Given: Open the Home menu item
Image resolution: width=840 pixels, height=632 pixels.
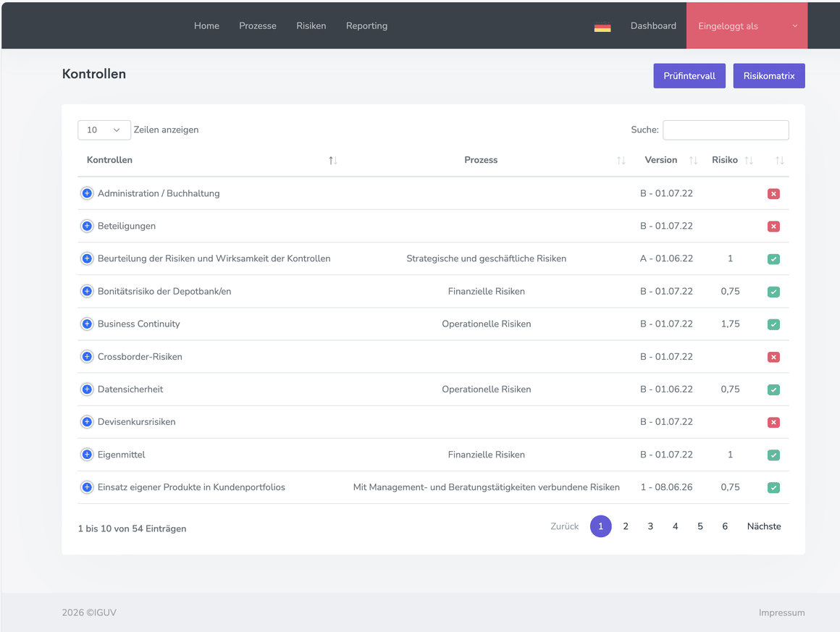Looking at the screenshot, I should [x=206, y=26].
